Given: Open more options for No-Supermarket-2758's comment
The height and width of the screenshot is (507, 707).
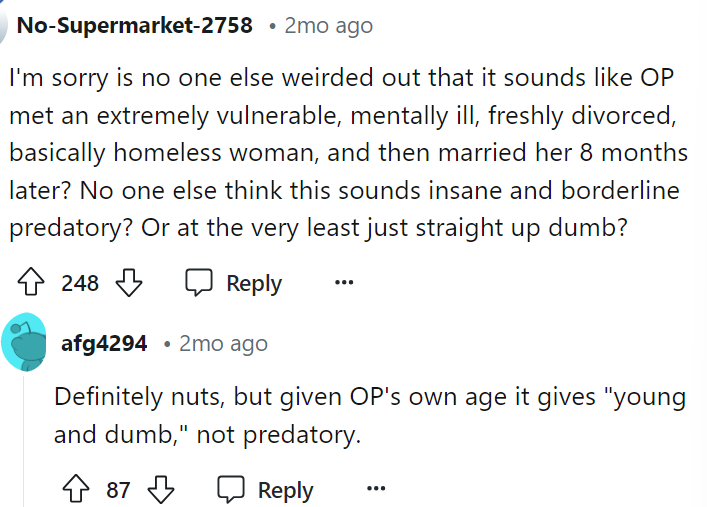Looking at the screenshot, I should [344, 283].
